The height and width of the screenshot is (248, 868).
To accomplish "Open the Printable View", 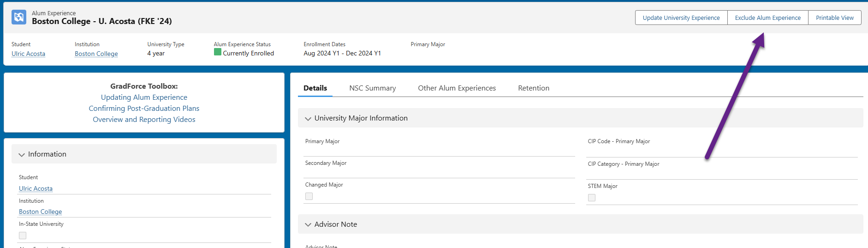I will (835, 18).
